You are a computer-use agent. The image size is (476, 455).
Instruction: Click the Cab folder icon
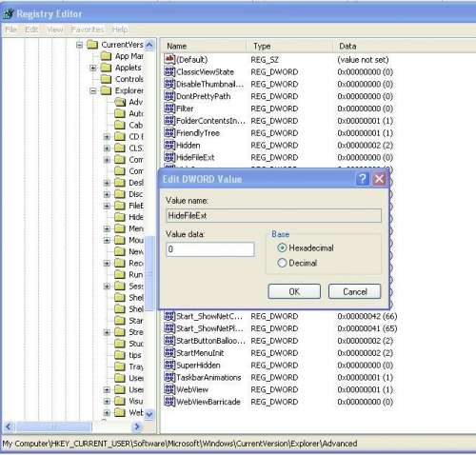tap(120, 125)
